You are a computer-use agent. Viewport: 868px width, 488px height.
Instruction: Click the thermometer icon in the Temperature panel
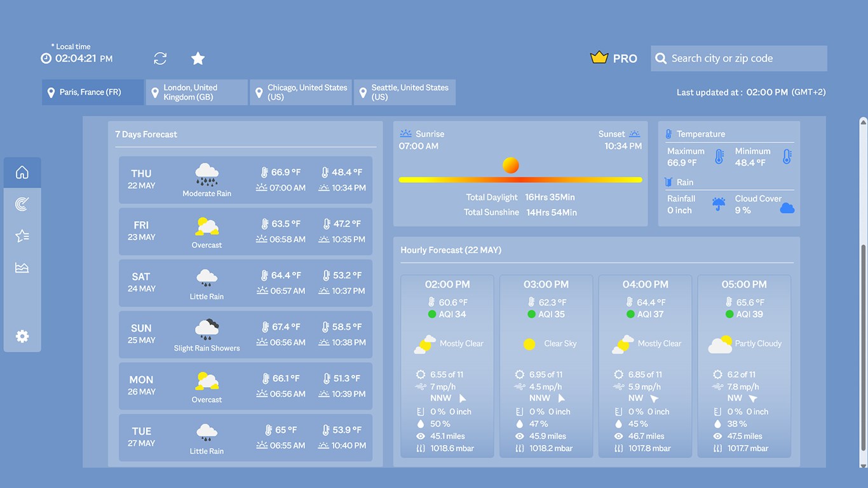[x=668, y=133]
